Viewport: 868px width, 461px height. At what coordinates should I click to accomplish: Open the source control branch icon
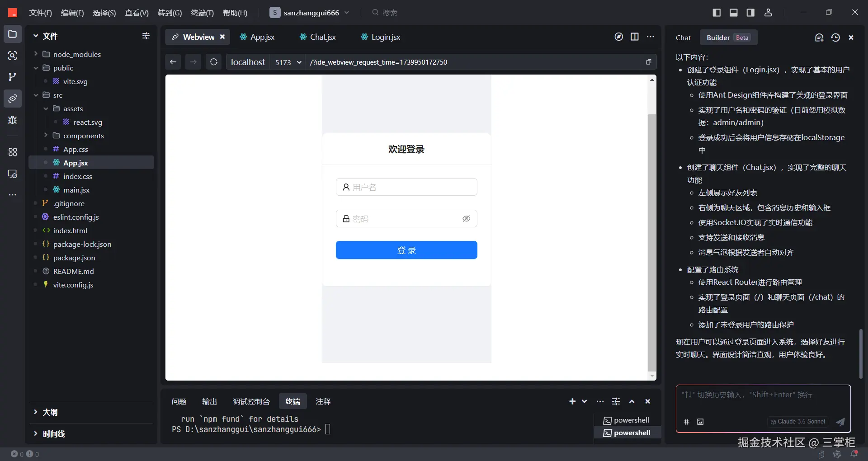coord(13,77)
